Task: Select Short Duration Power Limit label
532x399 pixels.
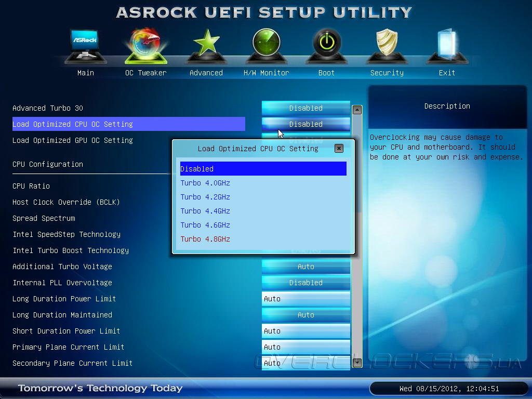Action: (x=66, y=331)
